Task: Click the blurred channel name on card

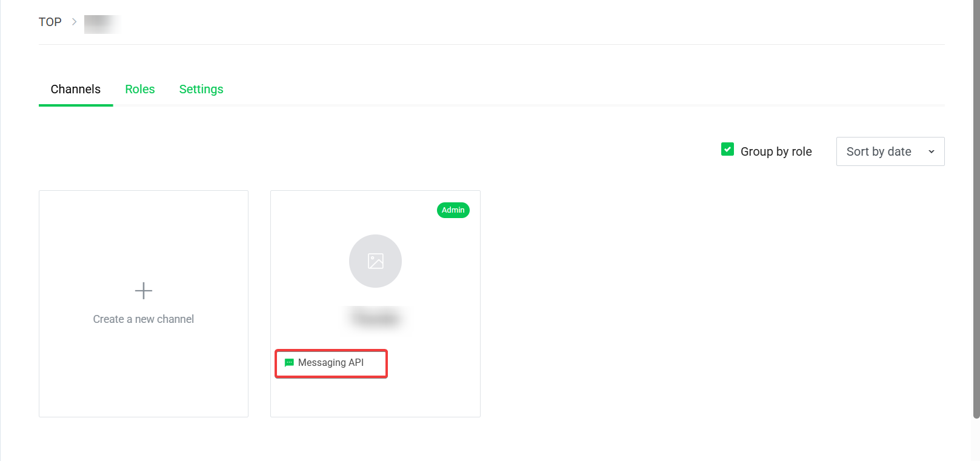Action: 376,317
